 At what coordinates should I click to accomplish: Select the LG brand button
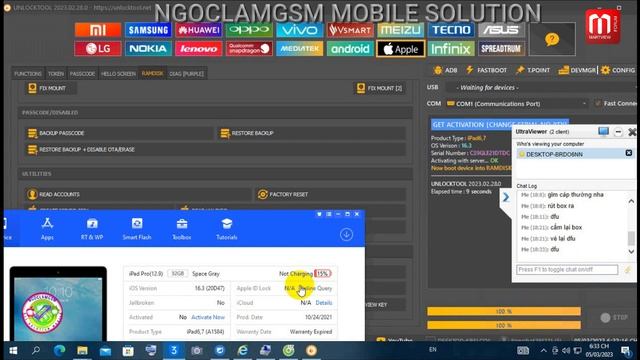tap(98, 49)
